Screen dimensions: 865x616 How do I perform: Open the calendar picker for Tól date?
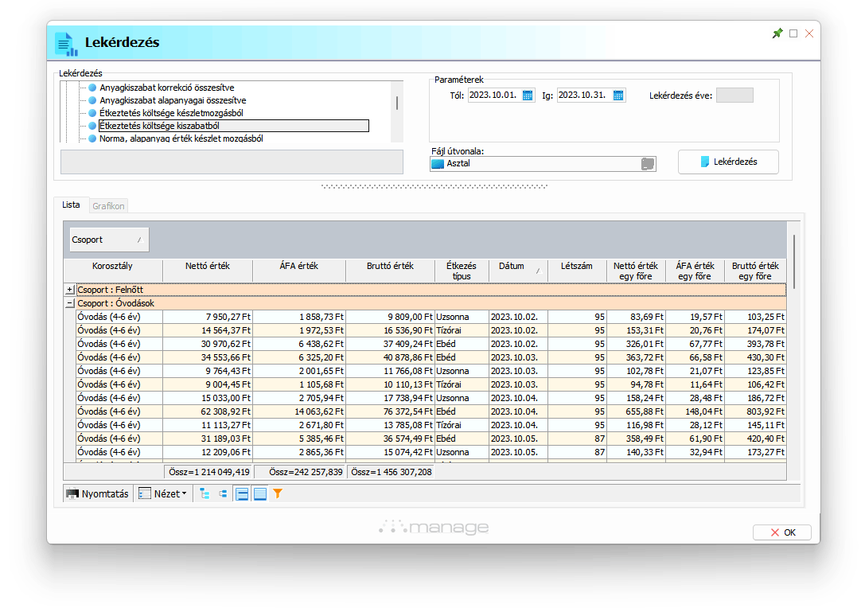528,96
